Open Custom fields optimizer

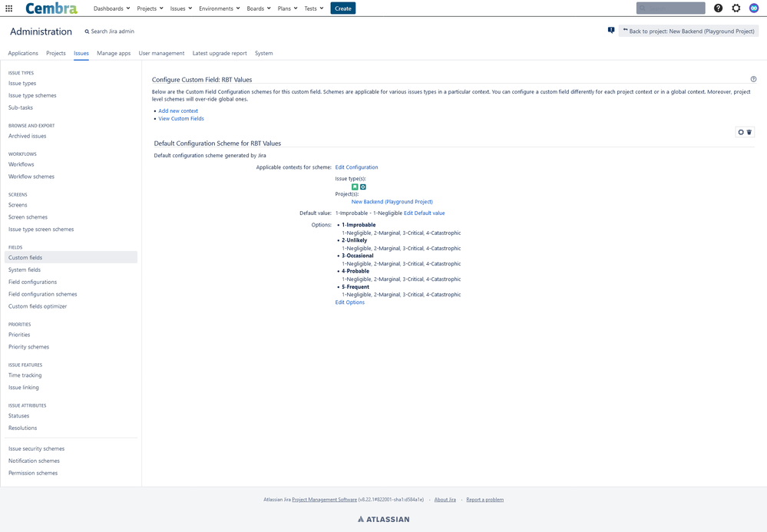38,306
